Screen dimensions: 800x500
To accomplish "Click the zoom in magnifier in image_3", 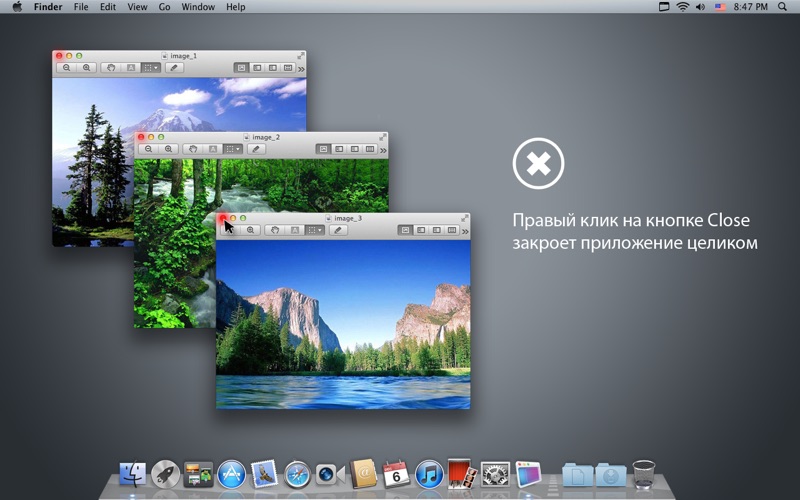I will (251, 230).
